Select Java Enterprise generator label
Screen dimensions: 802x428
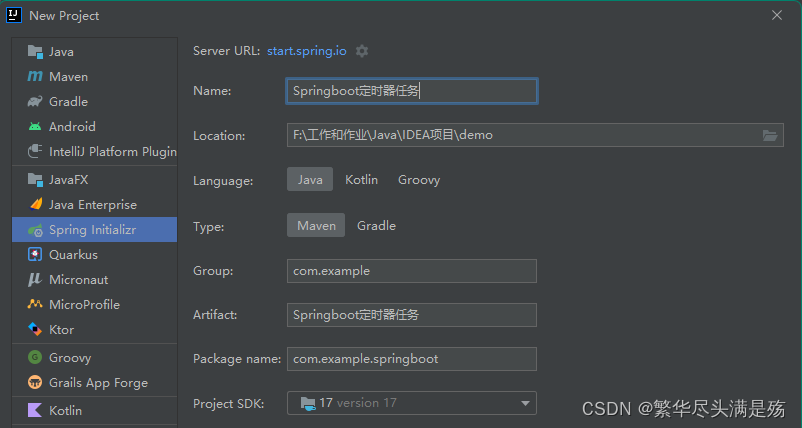(93, 205)
